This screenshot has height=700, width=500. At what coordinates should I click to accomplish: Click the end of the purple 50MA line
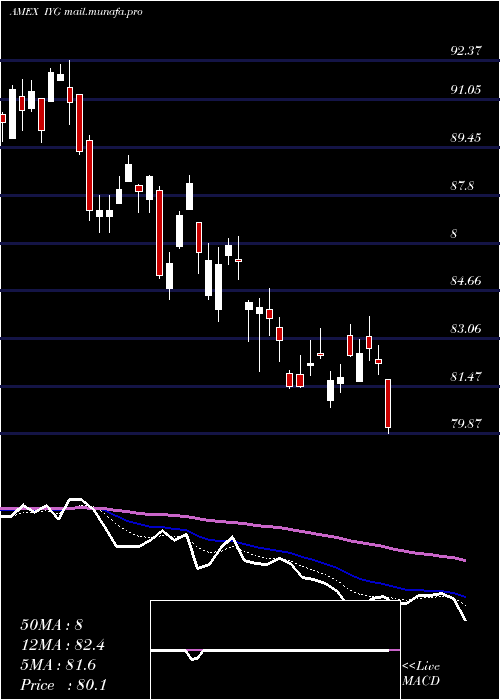(x=465, y=560)
